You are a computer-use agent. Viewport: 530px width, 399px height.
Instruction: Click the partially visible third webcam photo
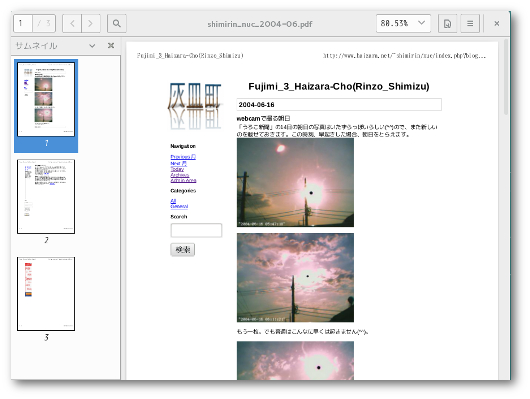(x=295, y=360)
